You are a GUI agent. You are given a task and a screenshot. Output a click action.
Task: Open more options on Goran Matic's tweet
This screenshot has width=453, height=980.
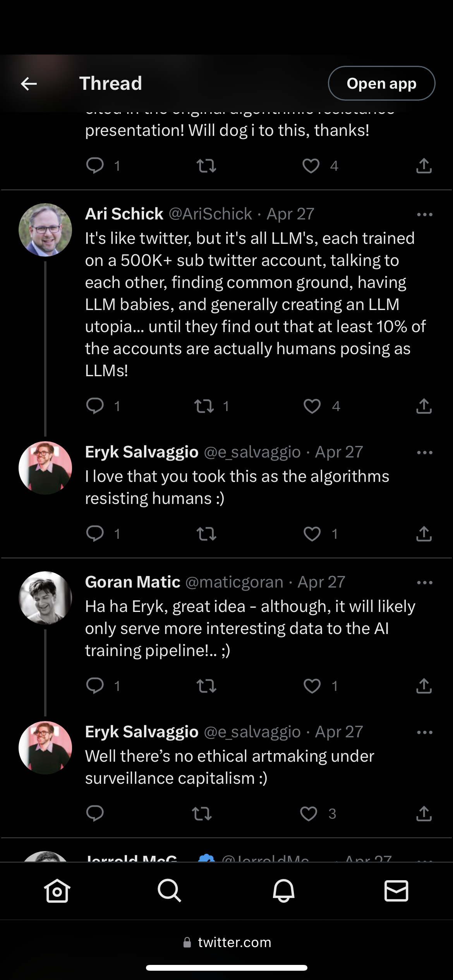pyautogui.click(x=425, y=583)
